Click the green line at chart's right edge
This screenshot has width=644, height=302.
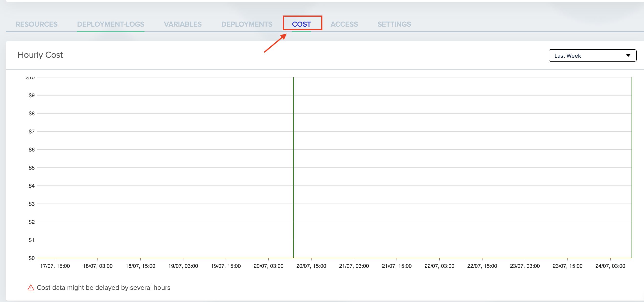(x=632, y=167)
